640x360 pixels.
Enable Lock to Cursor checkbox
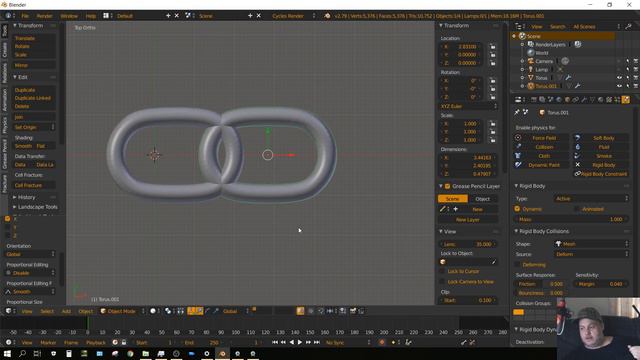coord(442,271)
